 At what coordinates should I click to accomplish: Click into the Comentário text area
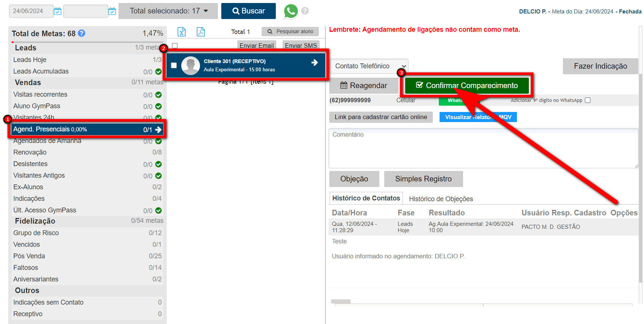point(483,148)
